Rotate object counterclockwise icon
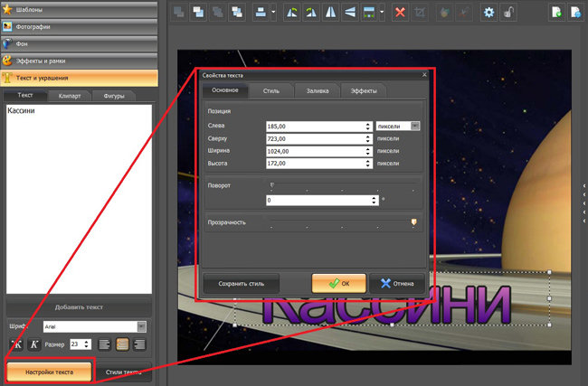This screenshot has height=386, width=588. click(x=292, y=13)
